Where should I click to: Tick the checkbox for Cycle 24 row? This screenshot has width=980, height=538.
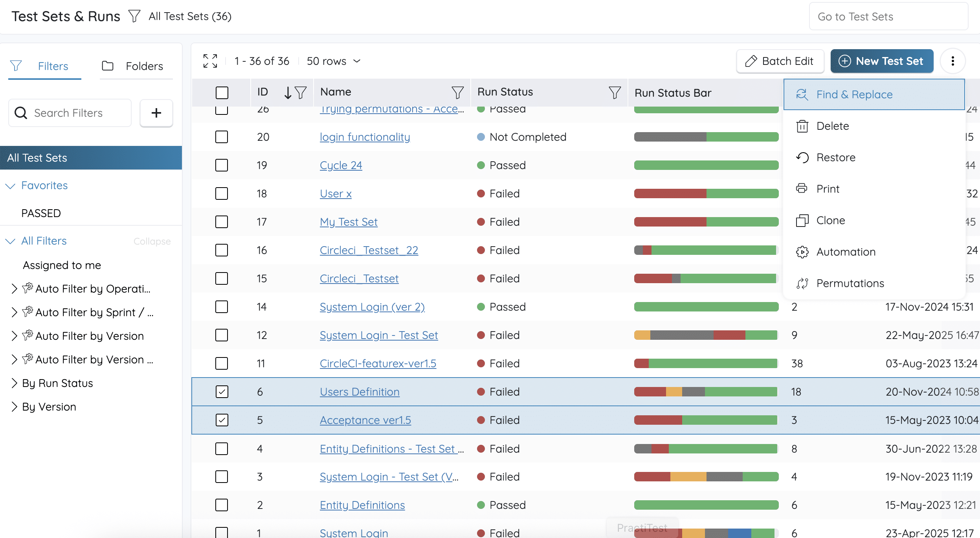(x=222, y=165)
